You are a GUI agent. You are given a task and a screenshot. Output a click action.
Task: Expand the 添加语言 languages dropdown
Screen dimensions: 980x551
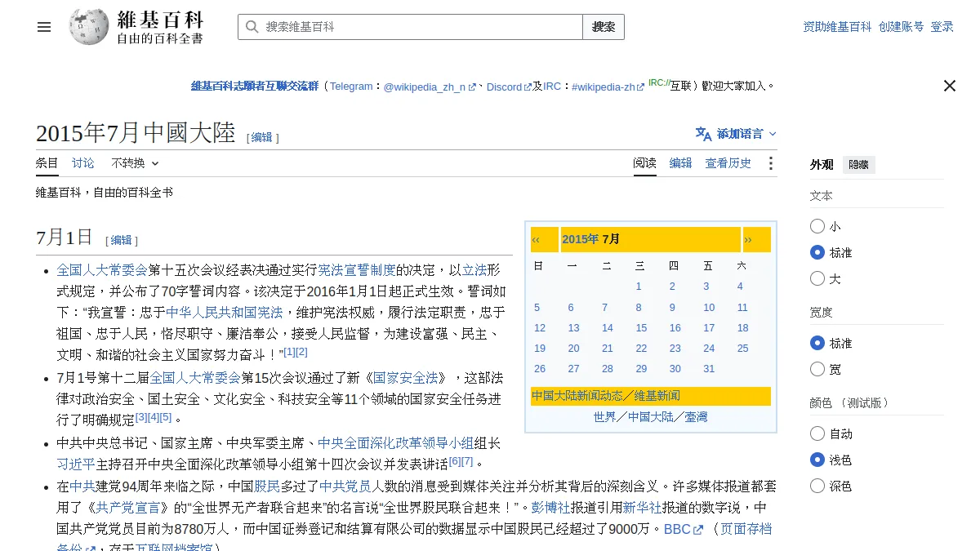pos(736,134)
